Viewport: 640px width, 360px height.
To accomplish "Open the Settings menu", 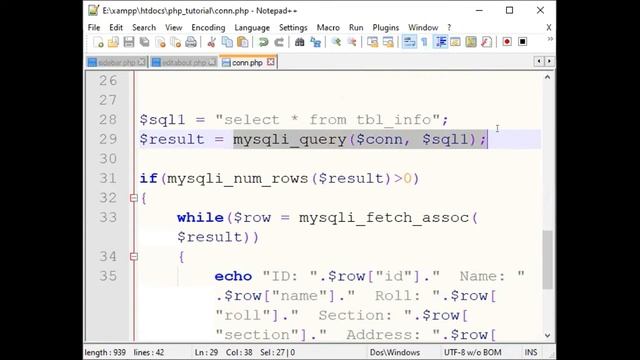I will coord(293,27).
